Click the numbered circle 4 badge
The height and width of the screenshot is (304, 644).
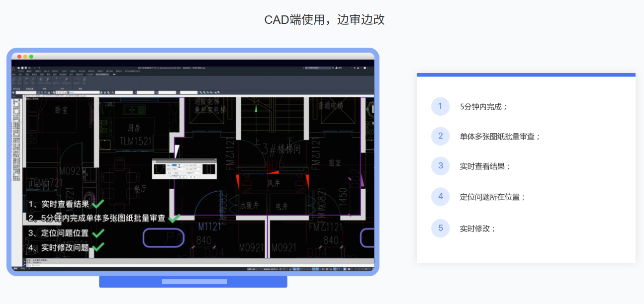tap(440, 197)
